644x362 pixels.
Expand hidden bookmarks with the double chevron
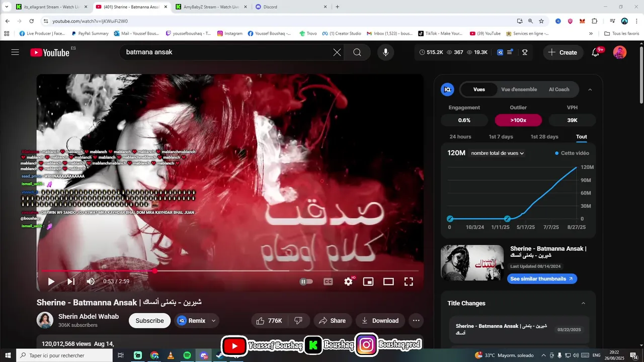(591, 34)
